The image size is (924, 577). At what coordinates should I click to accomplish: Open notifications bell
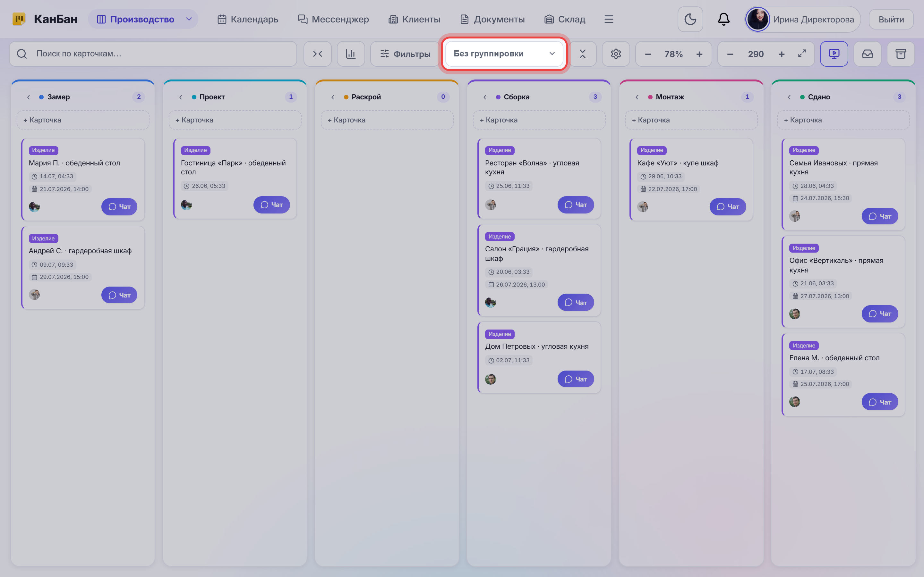click(x=723, y=19)
